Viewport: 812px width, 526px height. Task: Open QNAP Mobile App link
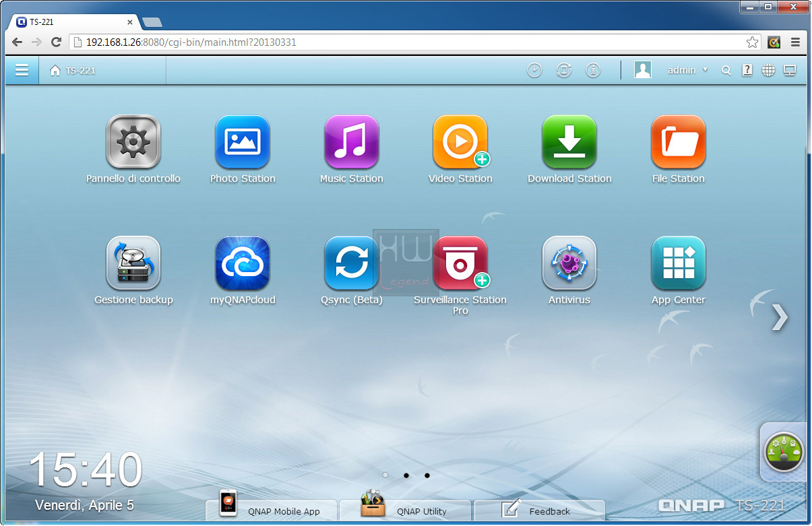270,509
